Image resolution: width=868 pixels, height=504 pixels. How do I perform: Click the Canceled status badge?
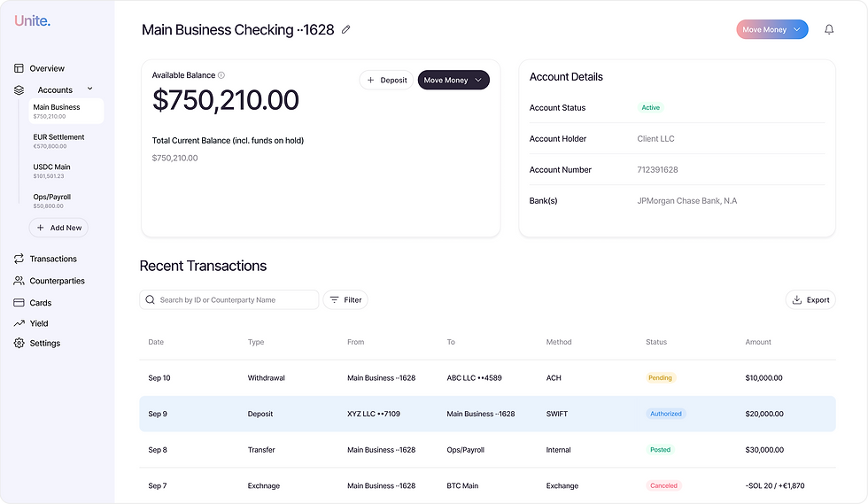(663, 485)
